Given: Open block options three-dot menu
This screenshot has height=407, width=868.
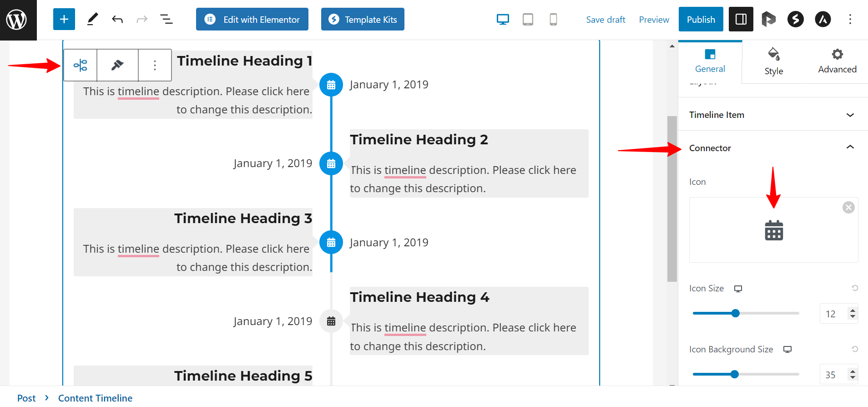Looking at the screenshot, I should click(155, 65).
